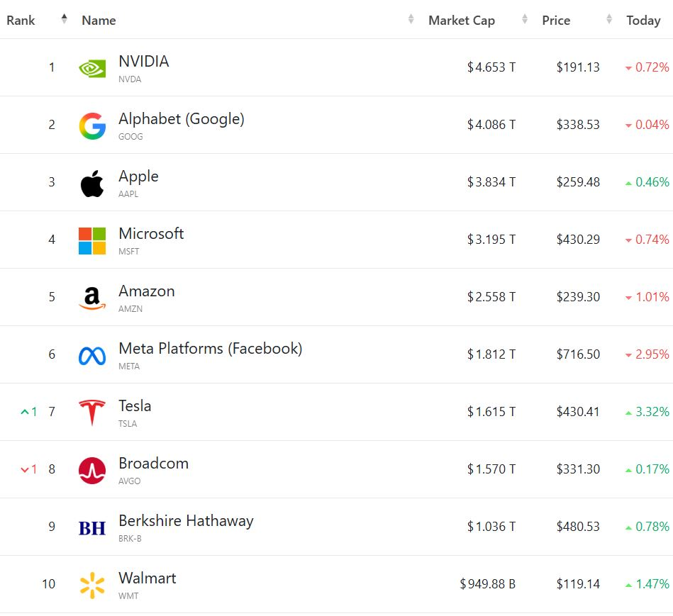Click the Microsoft logo icon
This screenshot has width=673, height=616.
(92, 240)
